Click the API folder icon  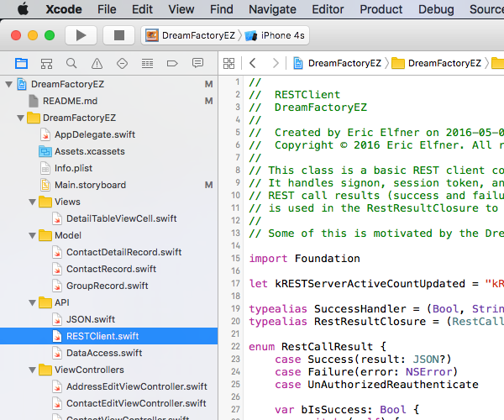(x=45, y=302)
